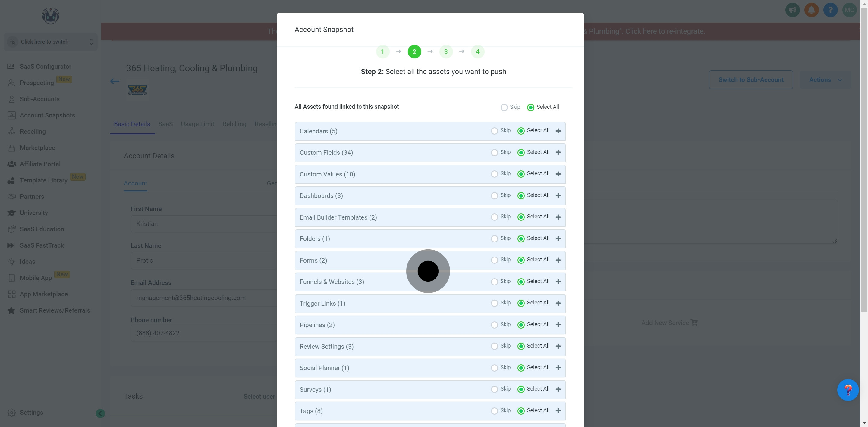This screenshot has height=427, width=868.
Task: Open the notifications bell icon
Action: coord(811,10)
